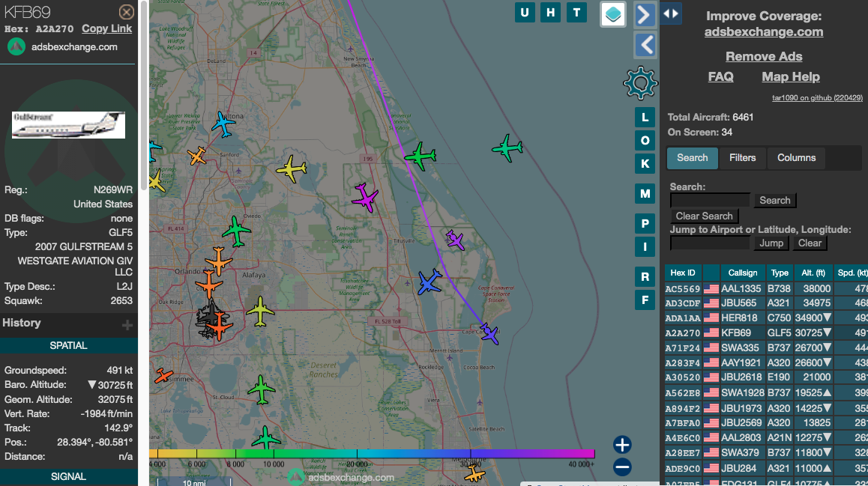Sort table by Alt. (ft) column
The image size is (868, 486).
point(813,273)
